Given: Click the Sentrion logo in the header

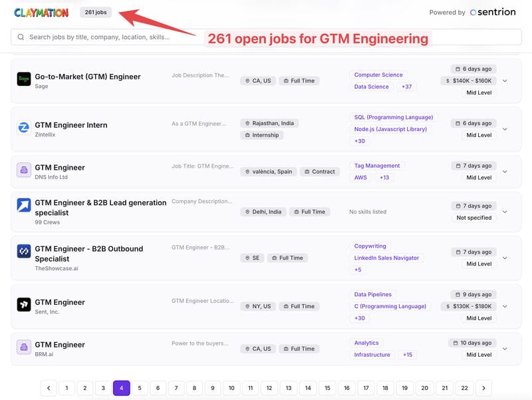Looking at the screenshot, I should [493, 12].
